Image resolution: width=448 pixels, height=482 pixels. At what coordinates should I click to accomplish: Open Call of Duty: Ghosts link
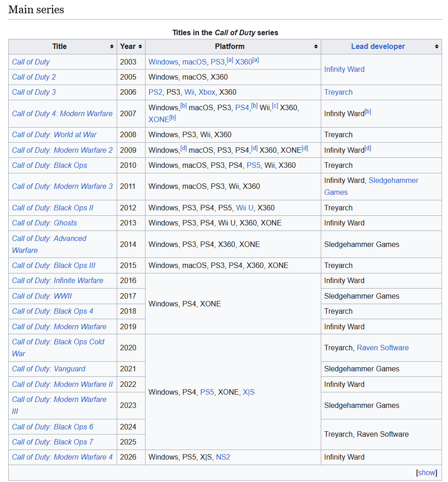click(44, 223)
